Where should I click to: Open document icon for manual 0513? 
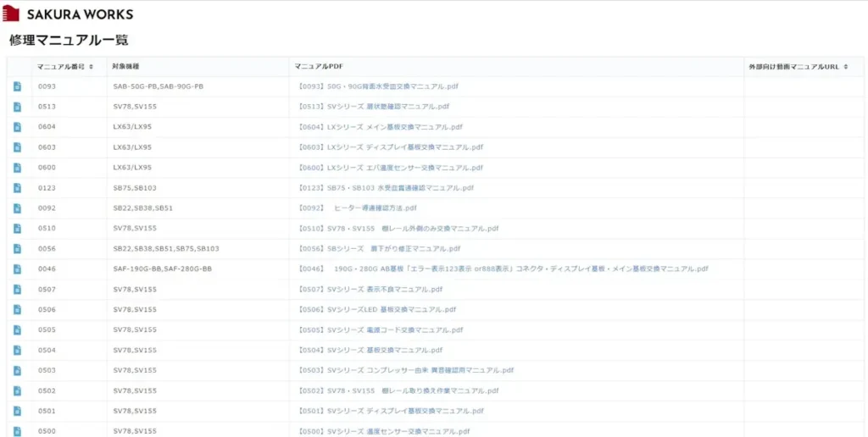[x=17, y=107]
